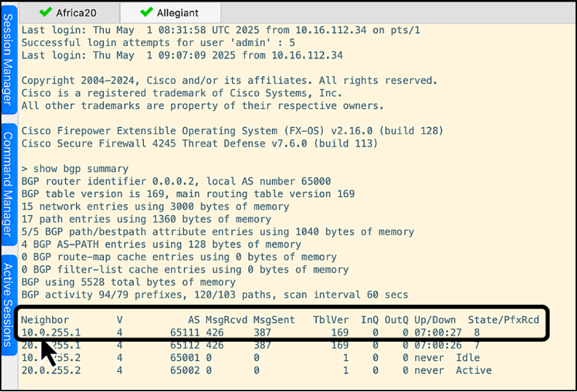Screen dimensions: 577x392
Task: Click the green checkmark on Allegiant tab
Action: [147, 12]
